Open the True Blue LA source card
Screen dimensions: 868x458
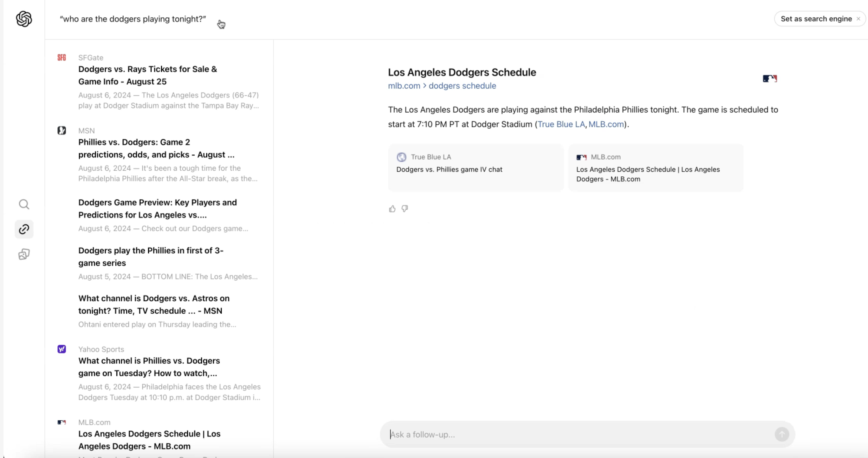pos(475,168)
